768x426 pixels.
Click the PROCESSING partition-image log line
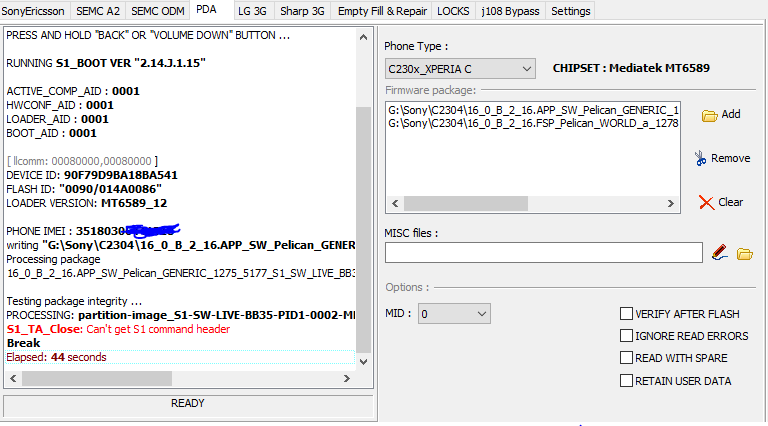coord(181,315)
